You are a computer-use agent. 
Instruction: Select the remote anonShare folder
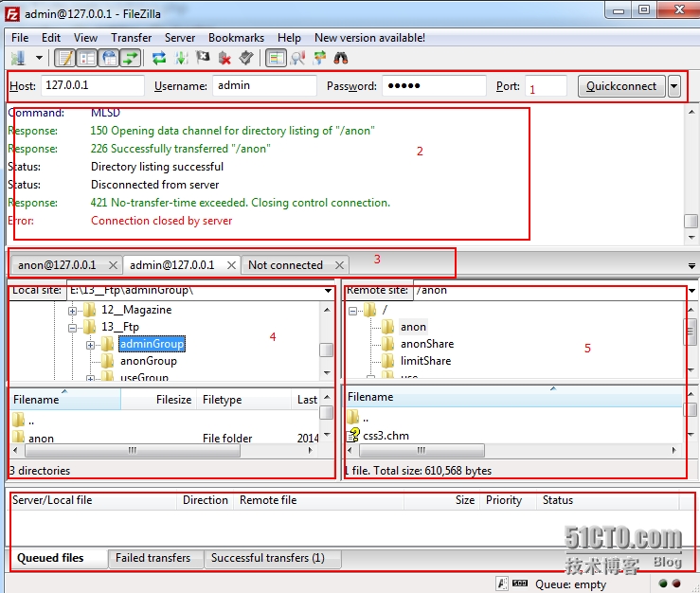click(427, 344)
